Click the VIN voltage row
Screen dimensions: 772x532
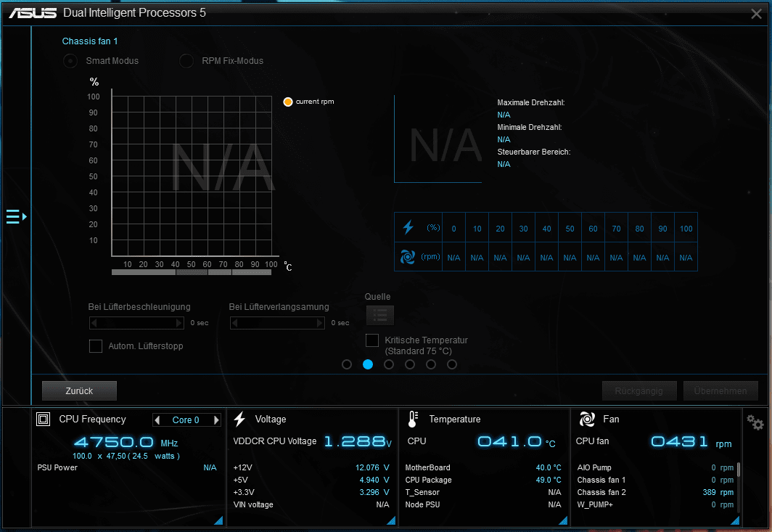[311, 504]
